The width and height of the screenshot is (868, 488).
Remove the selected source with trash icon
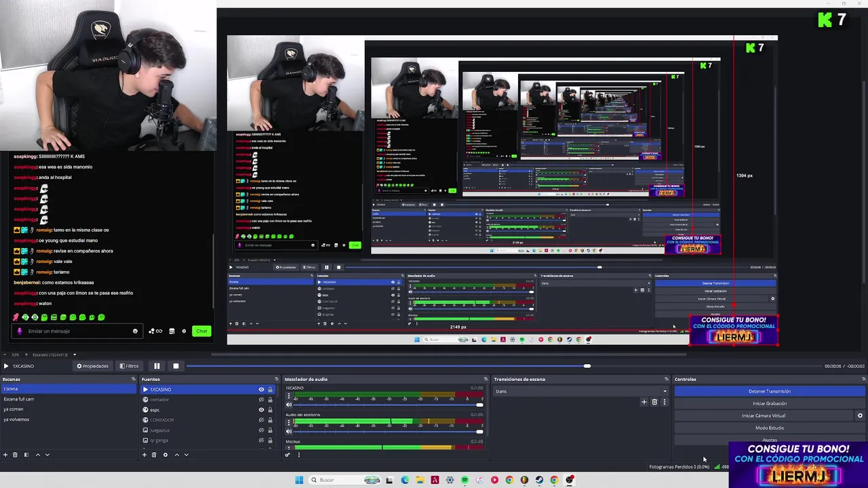click(154, 455)
